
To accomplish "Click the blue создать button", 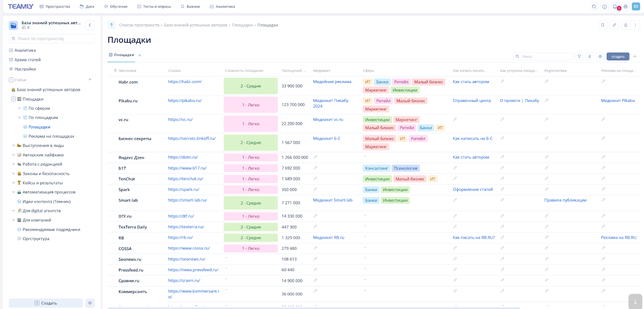I will click(618, 56).
